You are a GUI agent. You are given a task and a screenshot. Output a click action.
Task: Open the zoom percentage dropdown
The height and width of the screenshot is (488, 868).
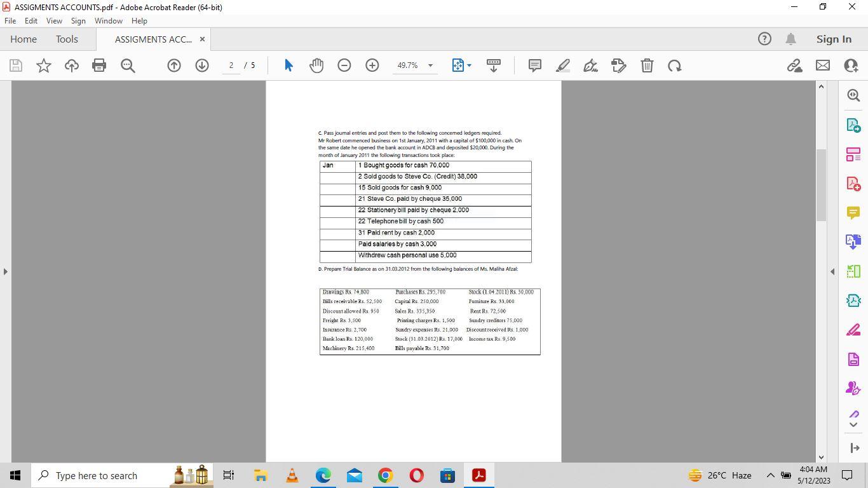pos(430,65)
